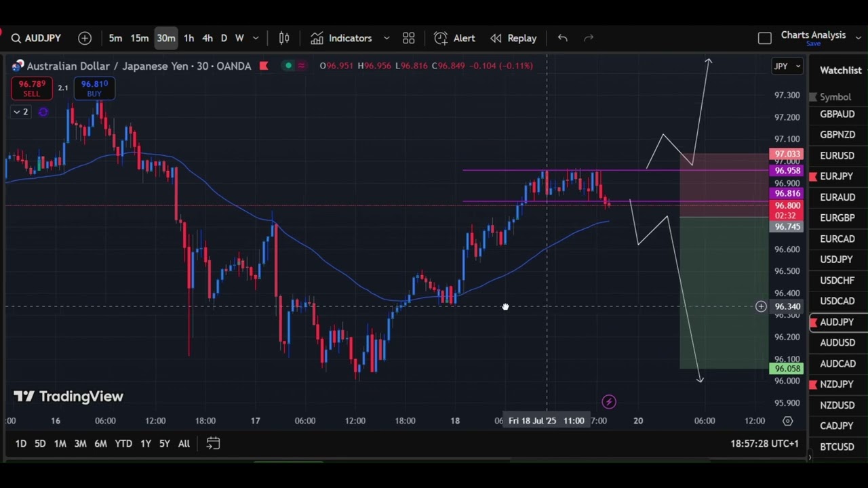Open the layout templates grid icon
Screen dimensions: 868x488
(408, 39)
